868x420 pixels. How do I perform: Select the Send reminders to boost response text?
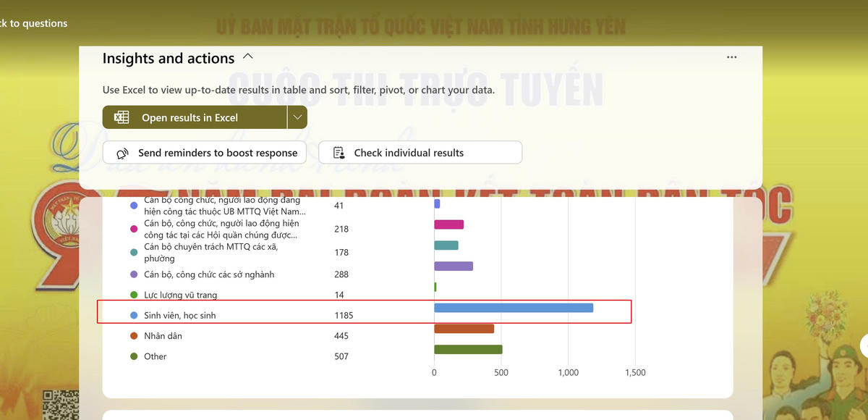pos(218,153)
